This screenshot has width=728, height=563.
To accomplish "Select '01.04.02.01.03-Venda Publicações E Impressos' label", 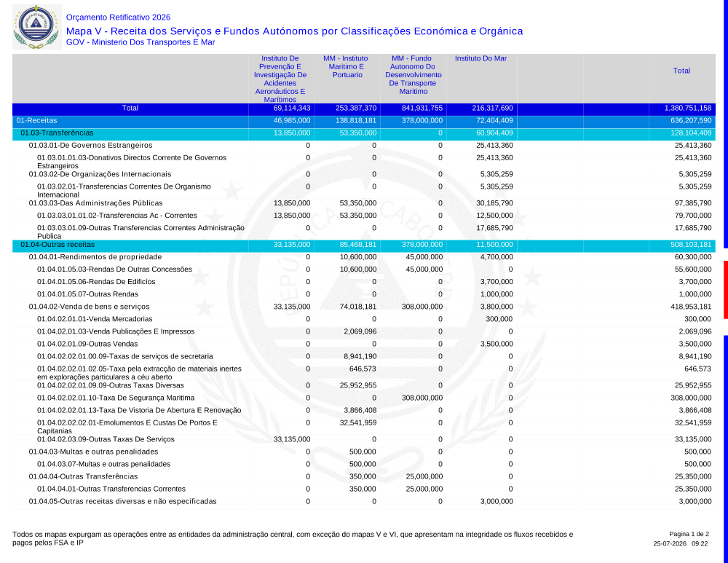I will pos(116,331).
